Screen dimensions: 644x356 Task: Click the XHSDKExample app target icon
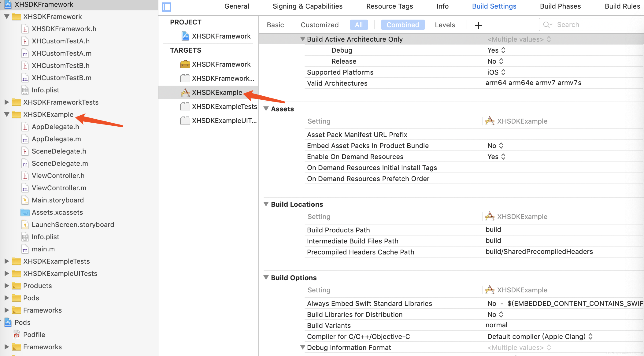pos(185,93)
